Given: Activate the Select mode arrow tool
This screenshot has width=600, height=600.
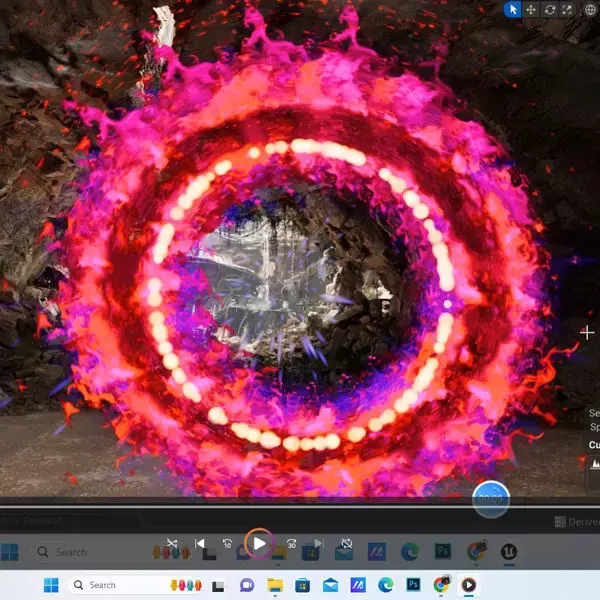Looking at the screenshot, I should (x=513, y=10).
